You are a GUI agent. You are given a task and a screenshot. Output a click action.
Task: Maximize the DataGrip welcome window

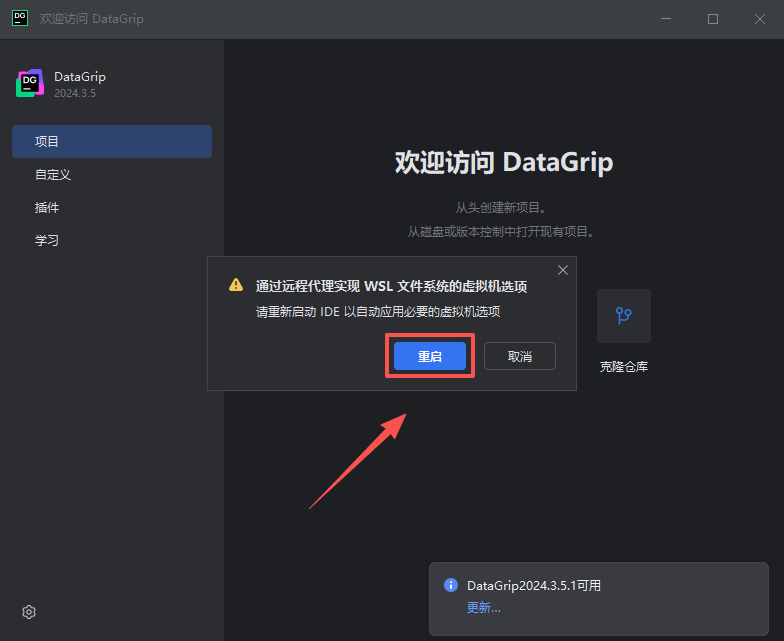click(x=713, y=18)
